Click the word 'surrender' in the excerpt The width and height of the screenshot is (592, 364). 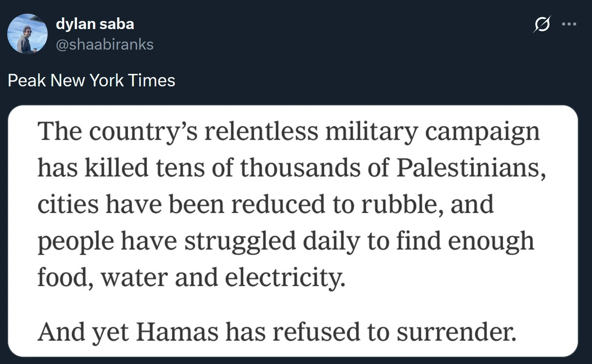click(x=457, y=333)
